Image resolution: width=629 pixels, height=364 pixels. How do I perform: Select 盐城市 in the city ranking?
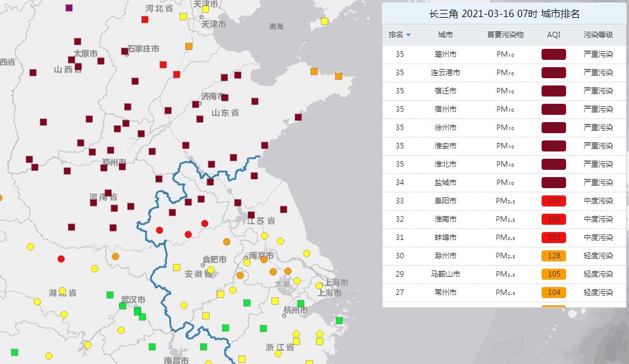[x=446, y=183]
